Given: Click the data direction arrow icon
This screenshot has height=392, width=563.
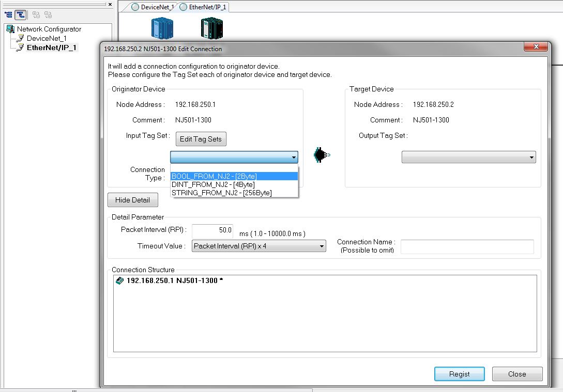Looking at the screenshot, I should coord(322,155).
